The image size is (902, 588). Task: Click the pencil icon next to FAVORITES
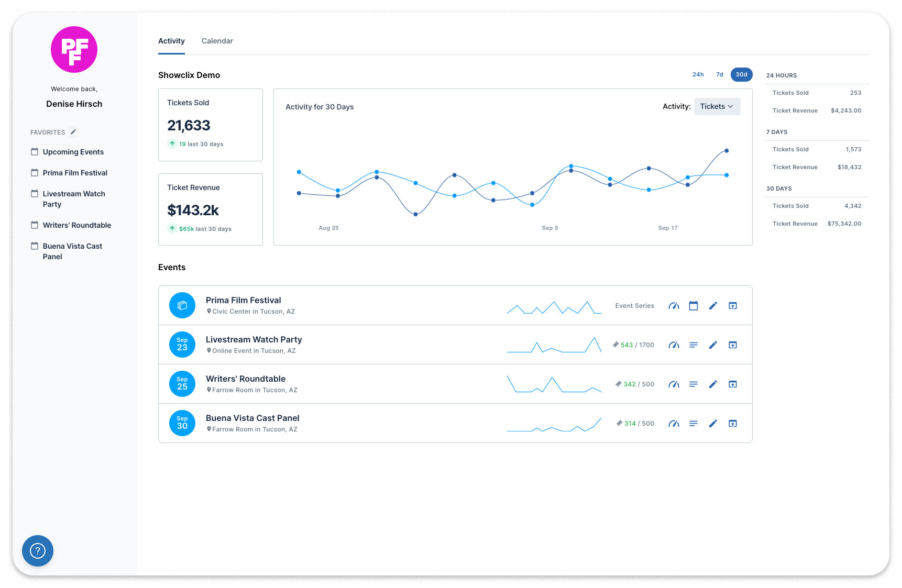click(x=73, y=131)
